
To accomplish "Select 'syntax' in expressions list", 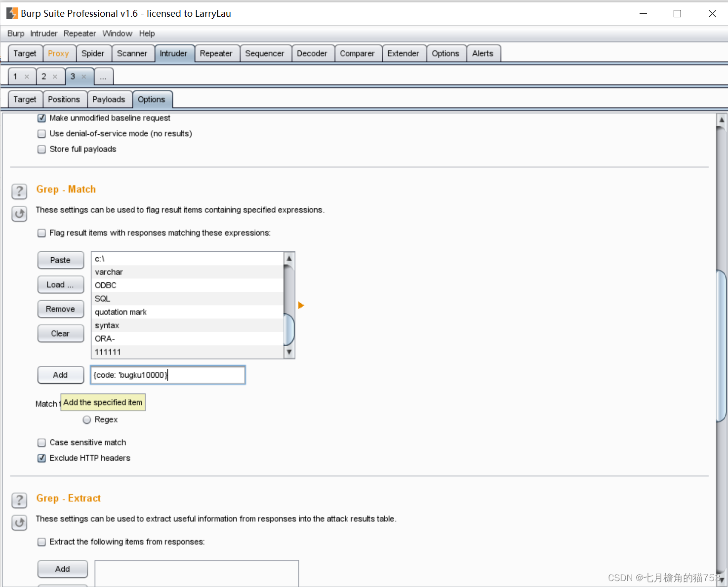I will pyautogui.click(x=188, y=325).
